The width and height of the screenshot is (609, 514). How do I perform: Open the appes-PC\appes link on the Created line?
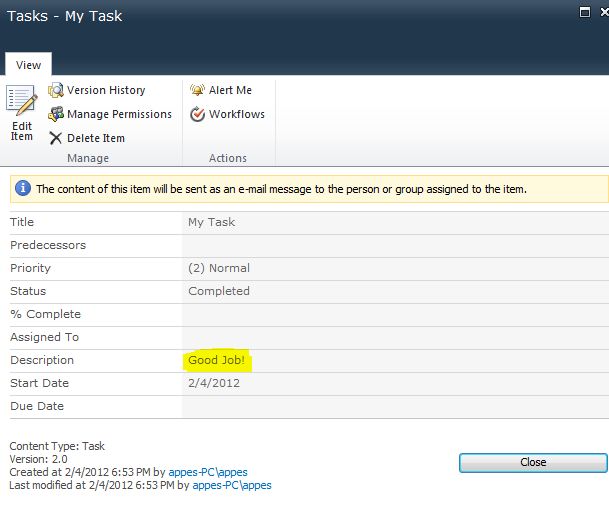[x=208, y=472]
